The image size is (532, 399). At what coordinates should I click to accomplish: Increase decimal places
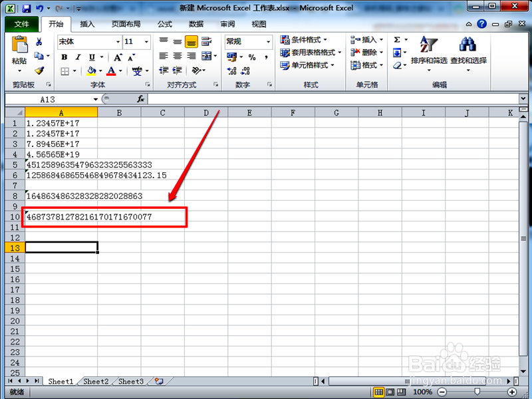point(231,70)
